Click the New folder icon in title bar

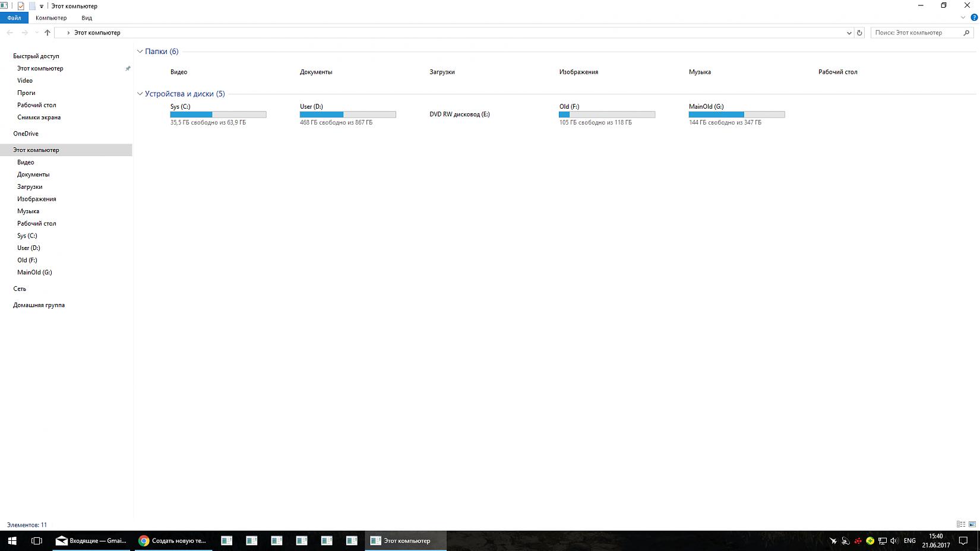[x=32, y=6]
